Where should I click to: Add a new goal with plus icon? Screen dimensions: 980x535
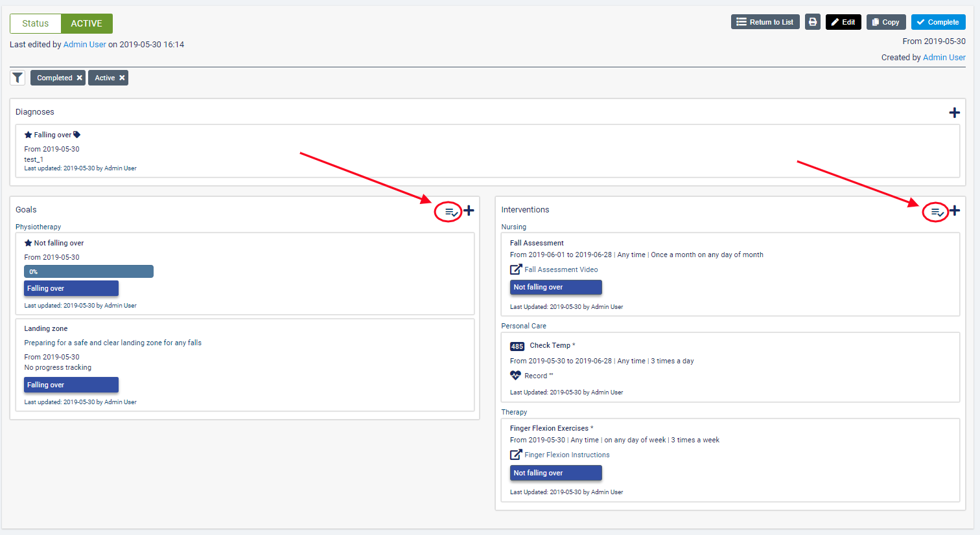[469, 211]
